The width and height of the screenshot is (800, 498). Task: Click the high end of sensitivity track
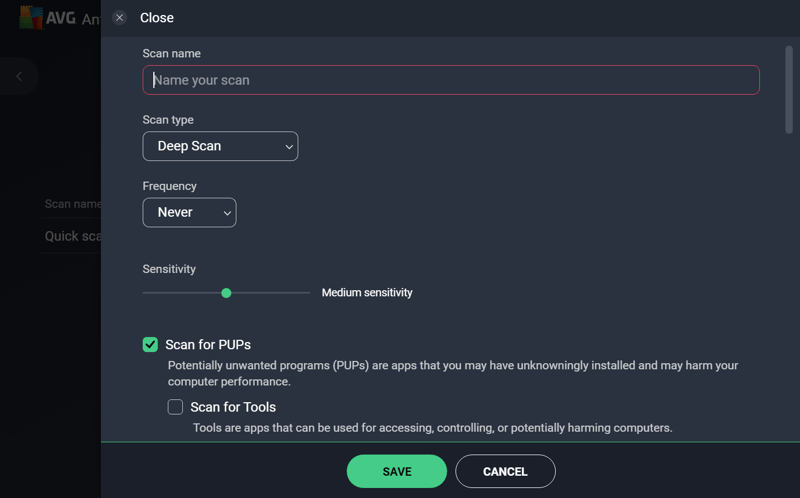pos(306,293)
